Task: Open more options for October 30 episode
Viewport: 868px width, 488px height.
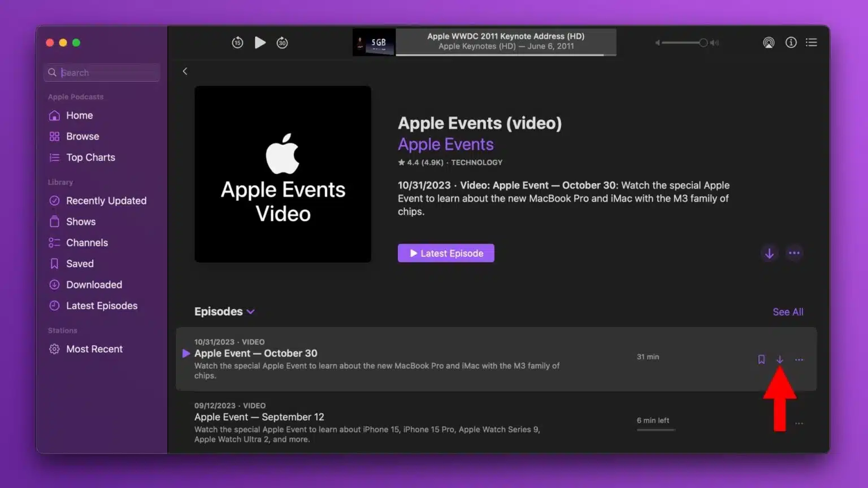Action: (x=799, y=360)
